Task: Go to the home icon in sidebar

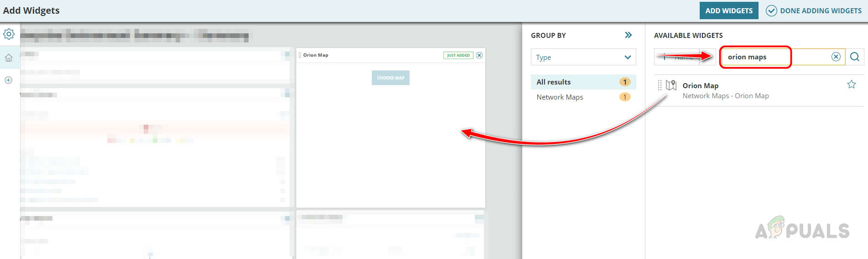Action: pos(9,58)
